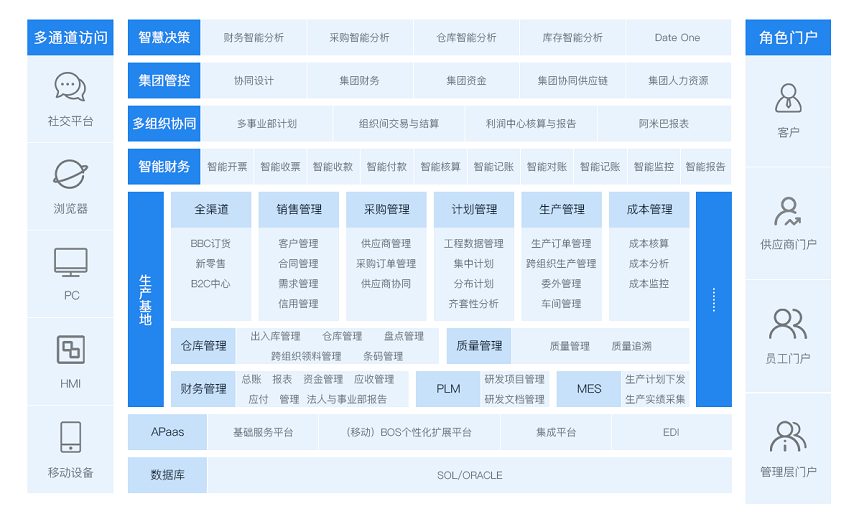
Task: Click 集团财务 cell
Action: 359,80
